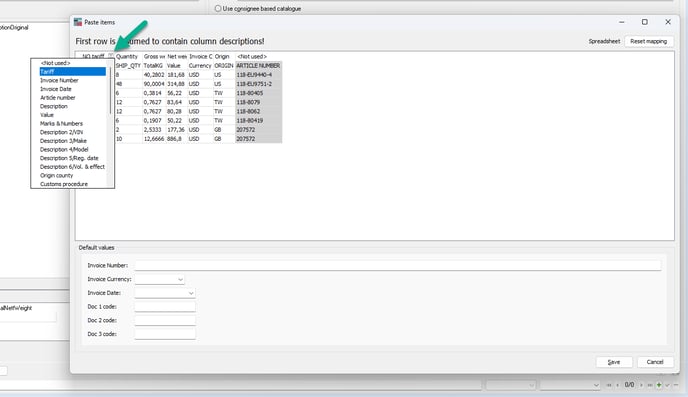The width and height of the screenshot is (688, 397).
Task: Choose Tariff in the mapping dropdown list
Action: (72, 72)
